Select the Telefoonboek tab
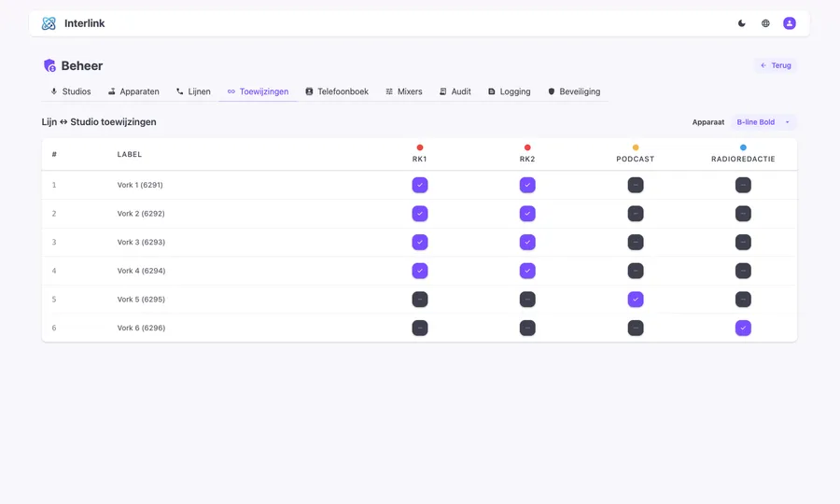Viewport: 840px width, 504px height. (x=337, y=91)
